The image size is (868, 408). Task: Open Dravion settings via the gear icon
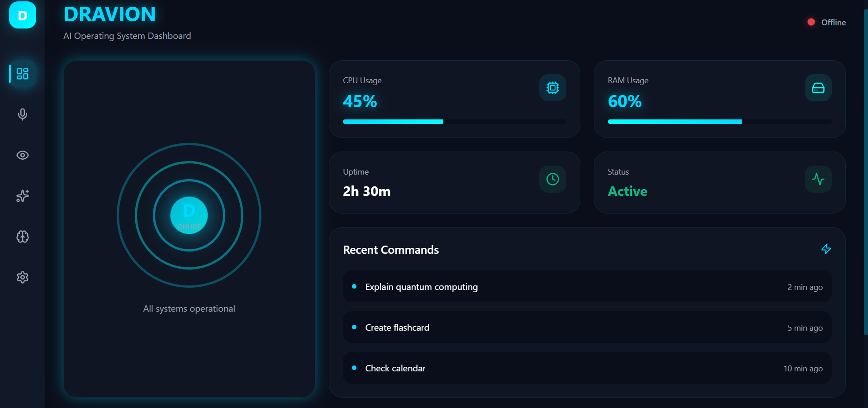(x=22, y=277)
